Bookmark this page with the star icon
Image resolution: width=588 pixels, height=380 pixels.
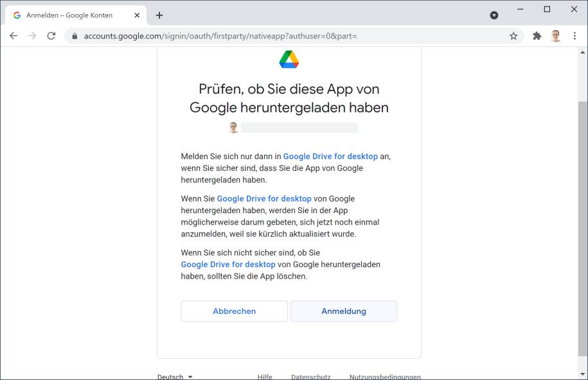[513, 36]
